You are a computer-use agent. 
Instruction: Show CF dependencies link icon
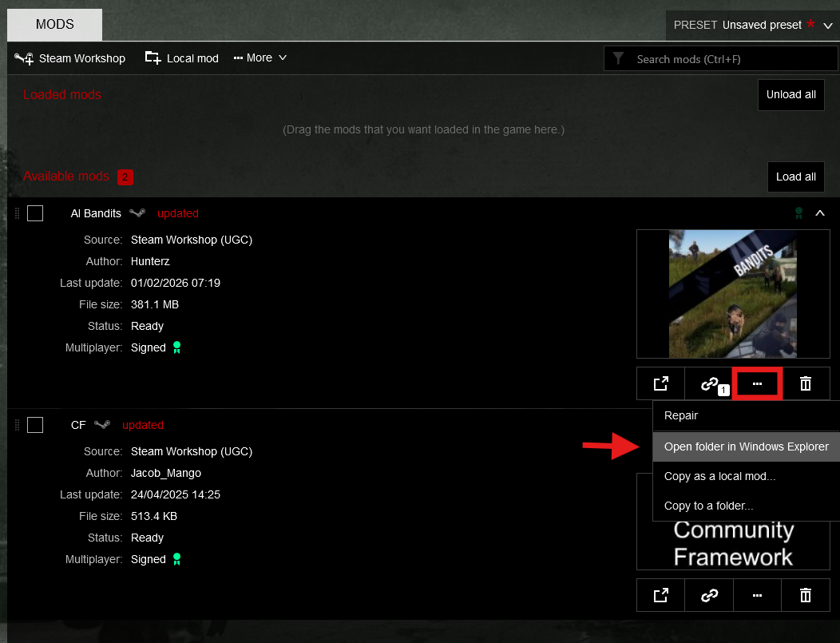[x=709, y=595]
